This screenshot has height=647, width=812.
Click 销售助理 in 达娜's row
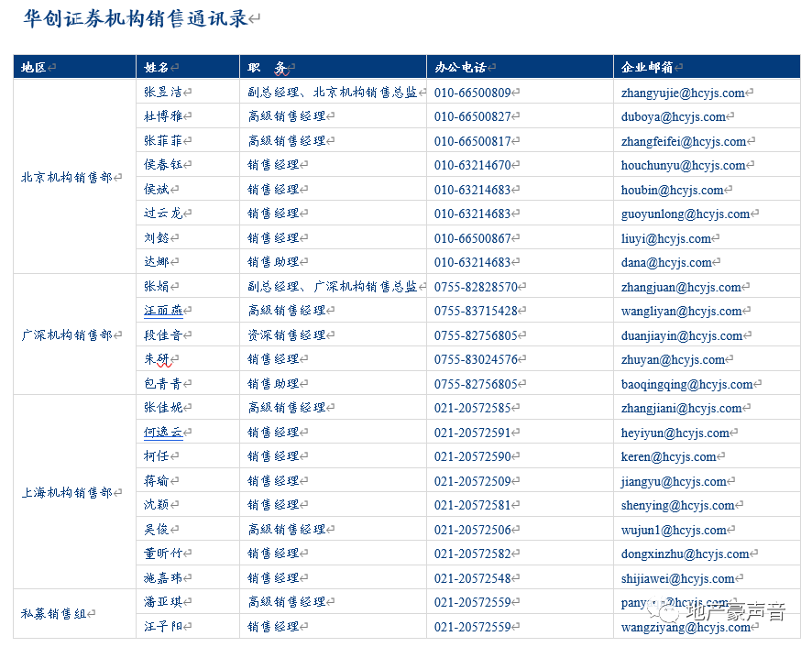coord(273,262)
